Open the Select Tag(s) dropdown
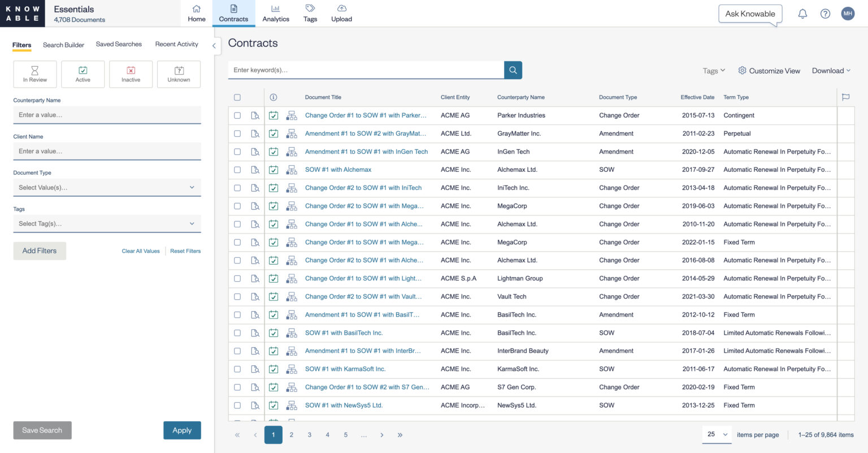 pos(107,223)
